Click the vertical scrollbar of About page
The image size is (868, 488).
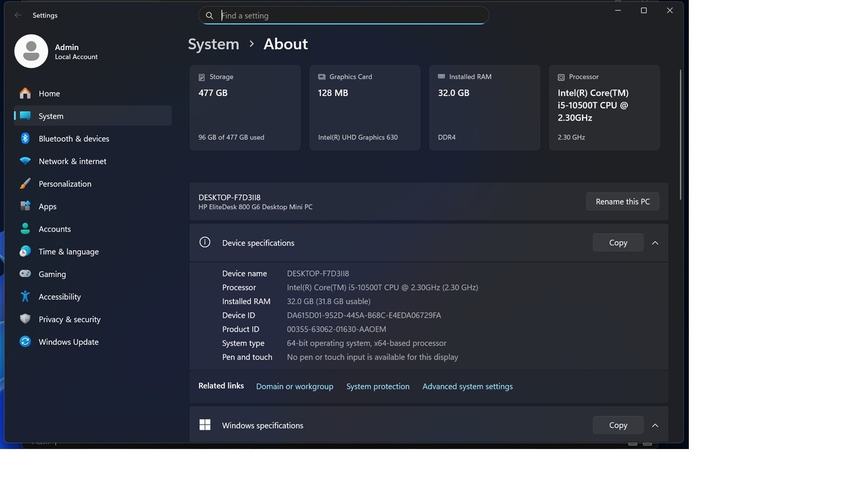(680, 134)
